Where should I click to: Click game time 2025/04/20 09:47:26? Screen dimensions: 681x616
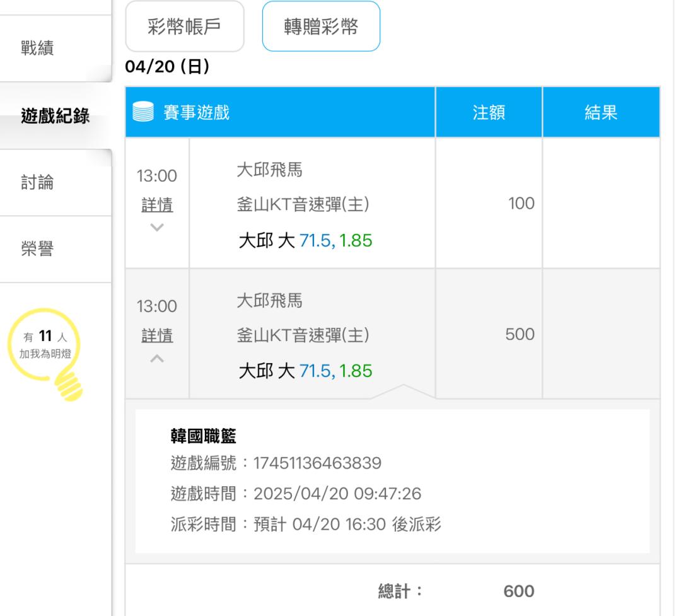click(x=337, y=494)
